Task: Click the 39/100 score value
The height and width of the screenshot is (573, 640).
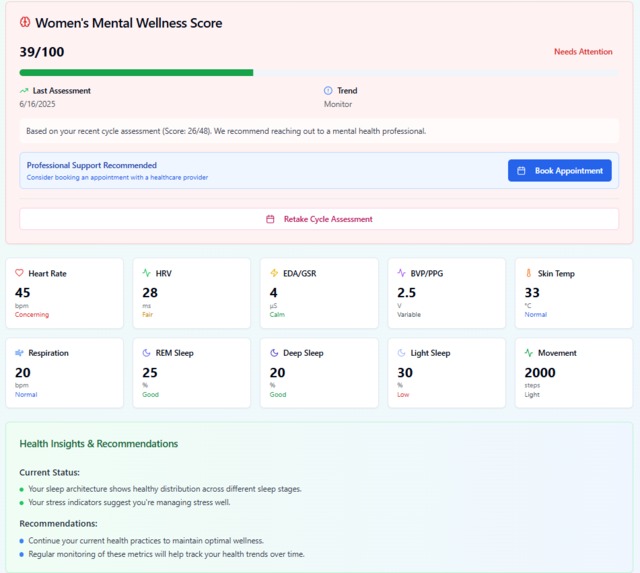Action: [42, 52]
